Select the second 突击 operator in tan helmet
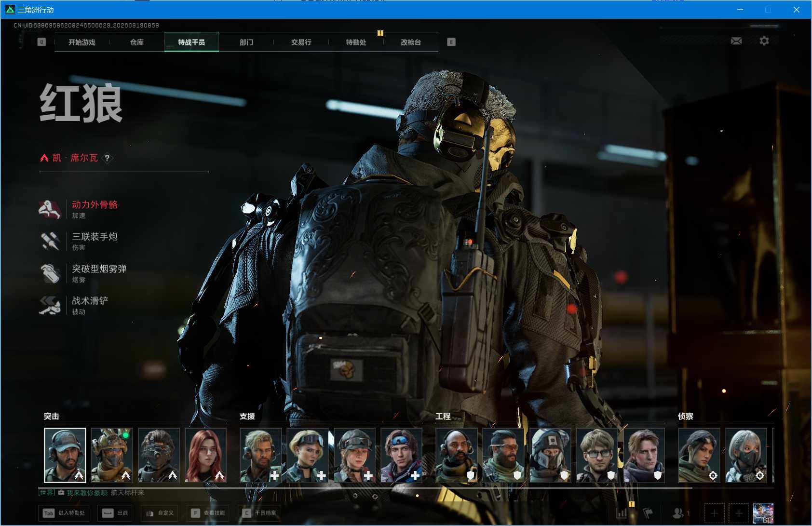The width and height of the screenshot is (812, 526). (112, 455)
